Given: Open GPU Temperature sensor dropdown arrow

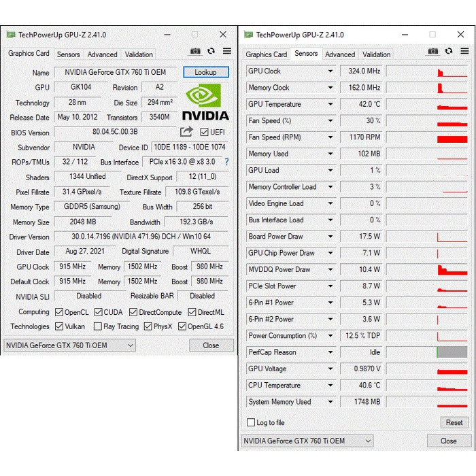Looking at the screenshot, I should click(x=330, y=104).
